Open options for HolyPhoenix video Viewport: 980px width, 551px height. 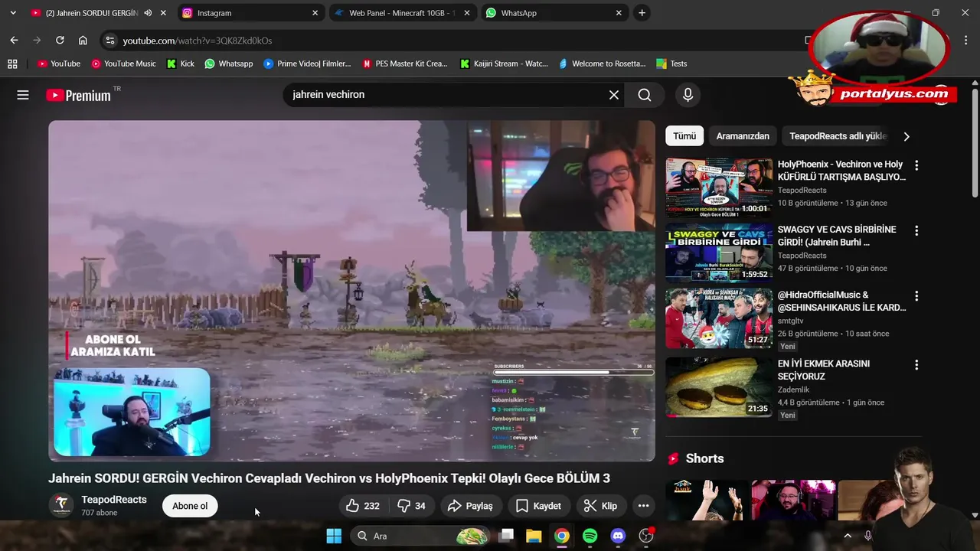point(916,165)
